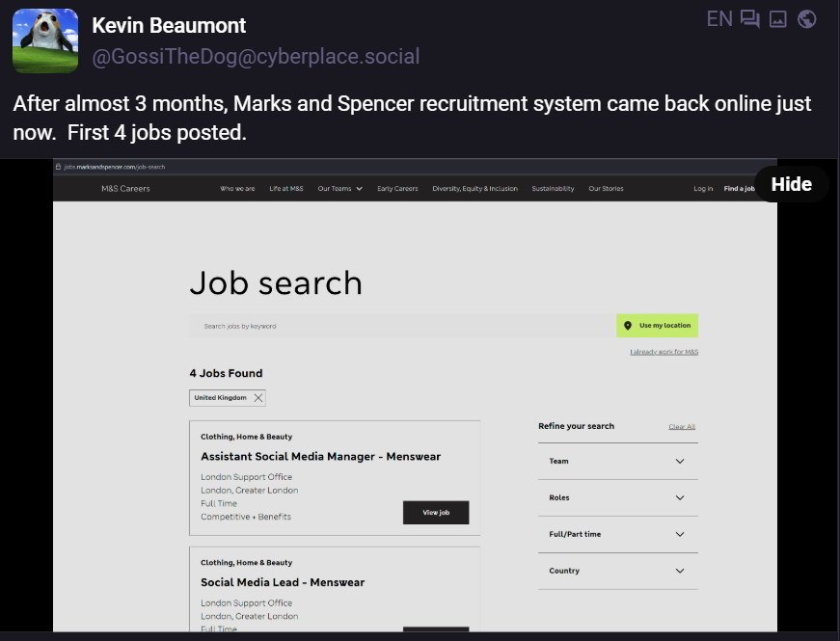Open M&S Careers home
Image resolution: width=840 pixels, height=641 pixels.
pyautogui.click(x=126, y=189)
